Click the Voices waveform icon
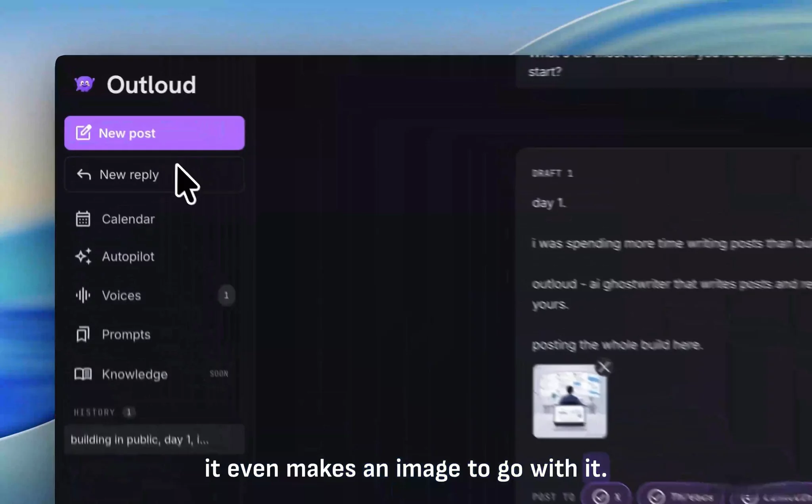The image size is (812, 504). [83, 295]
